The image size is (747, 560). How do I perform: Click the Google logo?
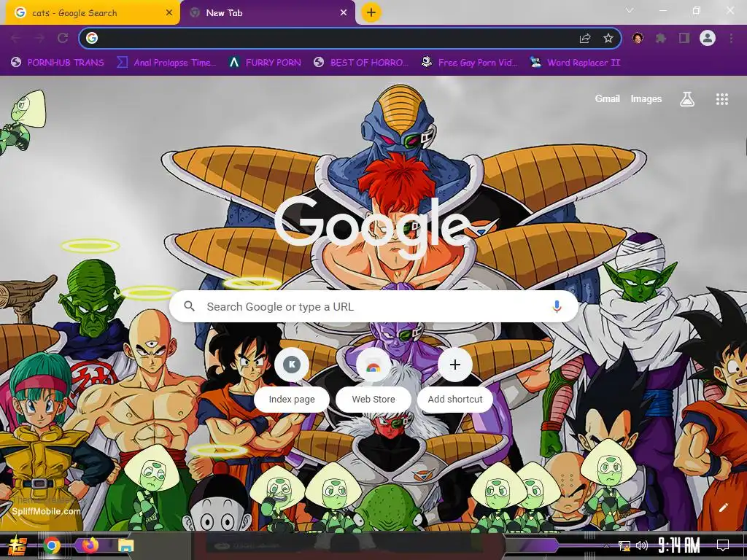(x=373, y=227)
